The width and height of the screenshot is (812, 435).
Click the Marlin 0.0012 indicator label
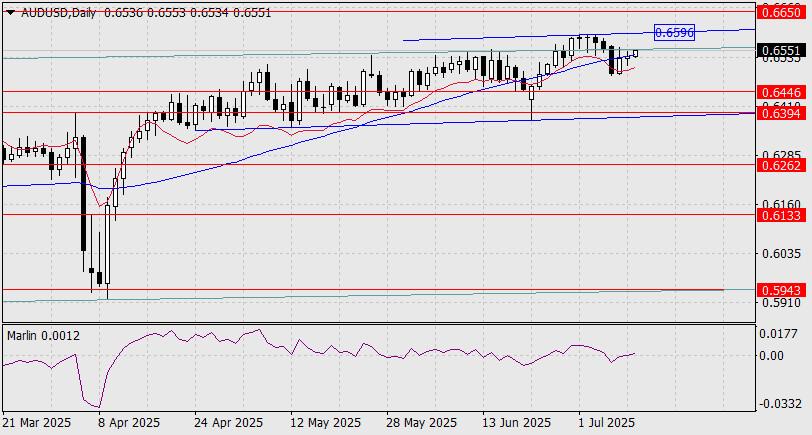tap(44, 336)
